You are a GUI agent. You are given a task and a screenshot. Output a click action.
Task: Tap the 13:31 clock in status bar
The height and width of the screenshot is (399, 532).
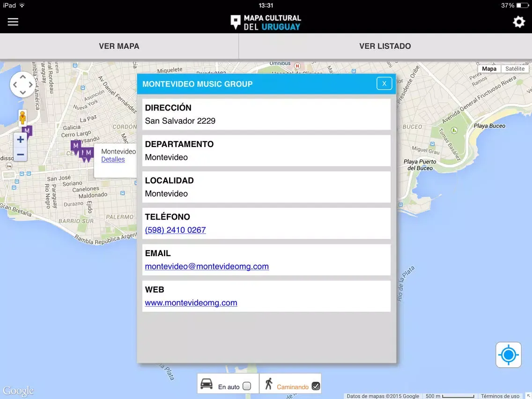pyautogui.click(x=266, y=6)
